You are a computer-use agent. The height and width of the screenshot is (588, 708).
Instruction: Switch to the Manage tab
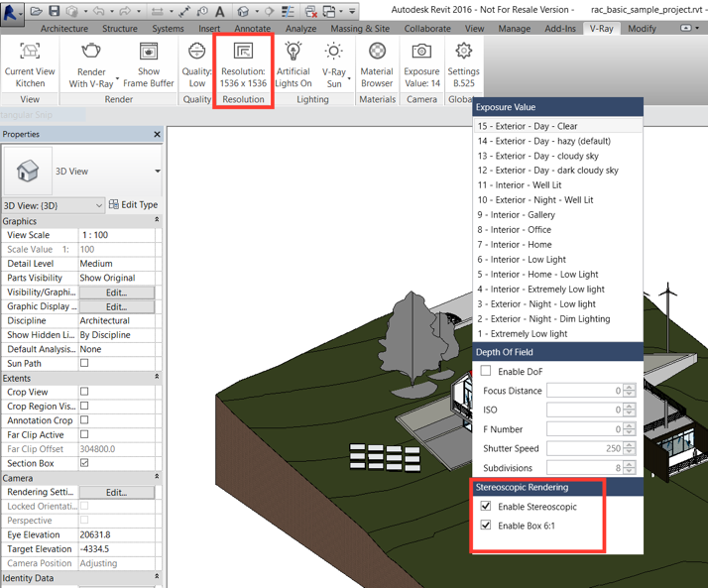point(515,29)
